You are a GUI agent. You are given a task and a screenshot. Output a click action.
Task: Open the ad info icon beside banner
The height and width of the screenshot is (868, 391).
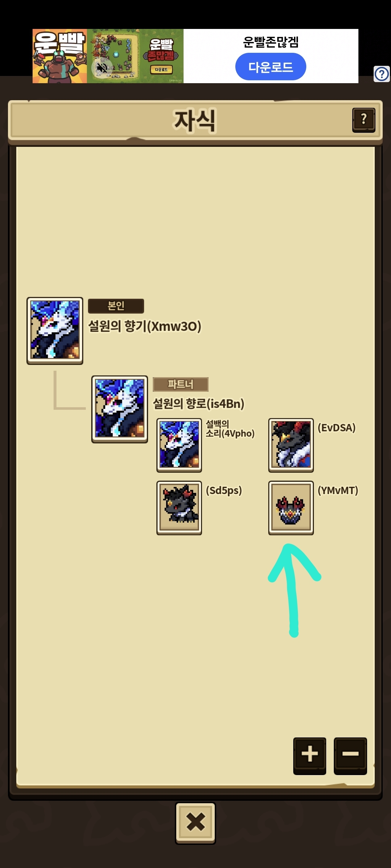[382, 74]
